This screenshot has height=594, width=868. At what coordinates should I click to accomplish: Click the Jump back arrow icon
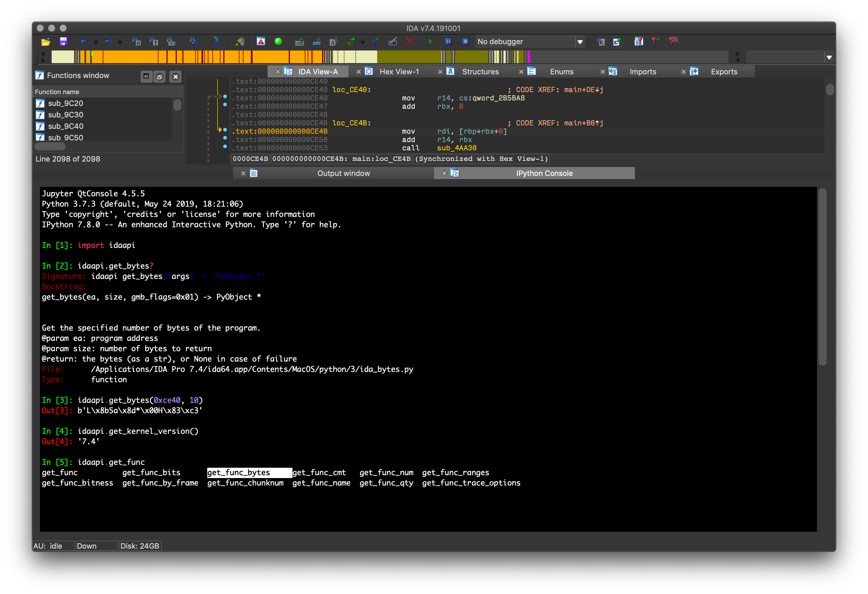(84, 41)
